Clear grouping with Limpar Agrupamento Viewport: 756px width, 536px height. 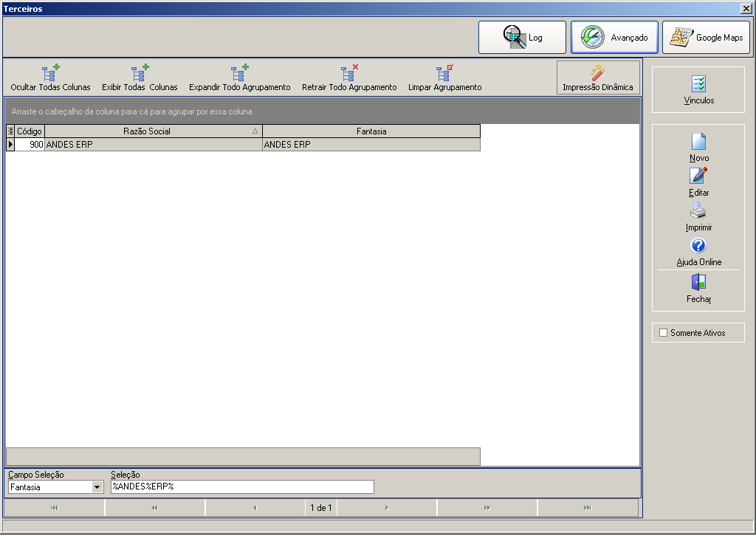click(x=445, y=78)
